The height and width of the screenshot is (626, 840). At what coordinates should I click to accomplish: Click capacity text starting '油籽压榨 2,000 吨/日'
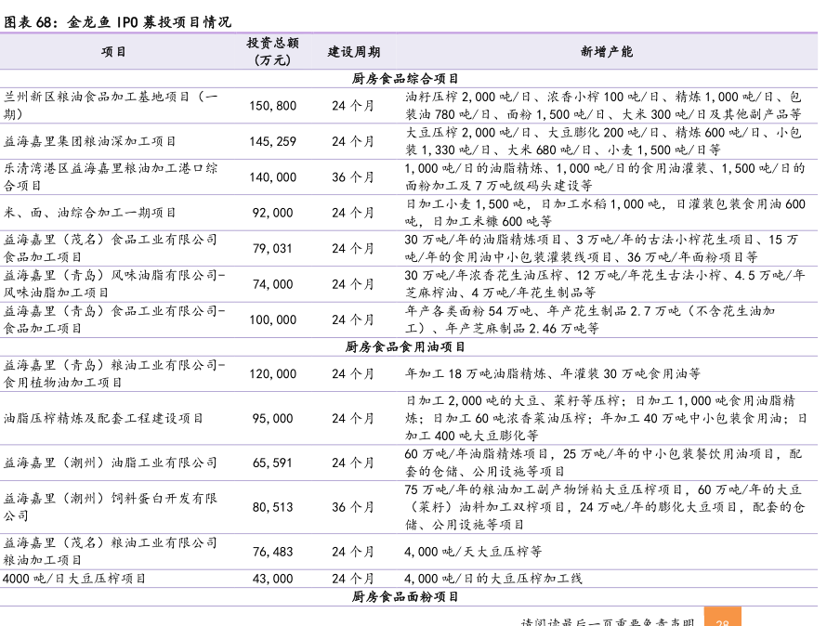pos(603,106)
